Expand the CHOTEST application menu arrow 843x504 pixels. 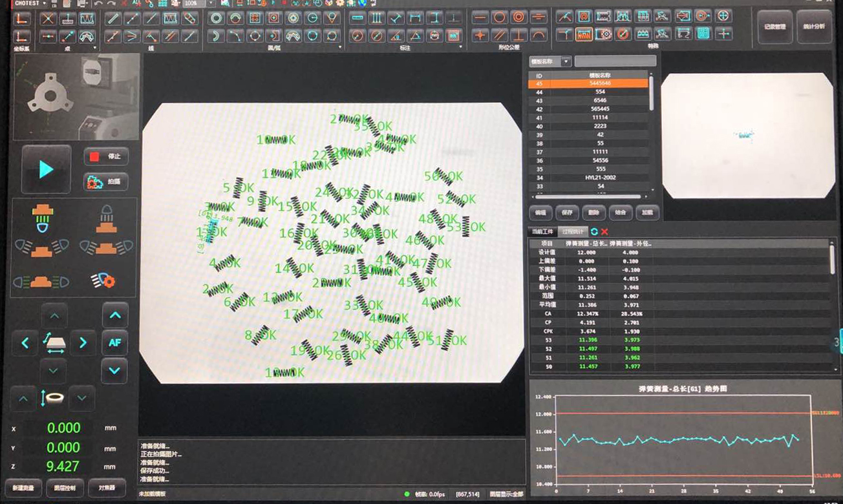click(44, 3)
